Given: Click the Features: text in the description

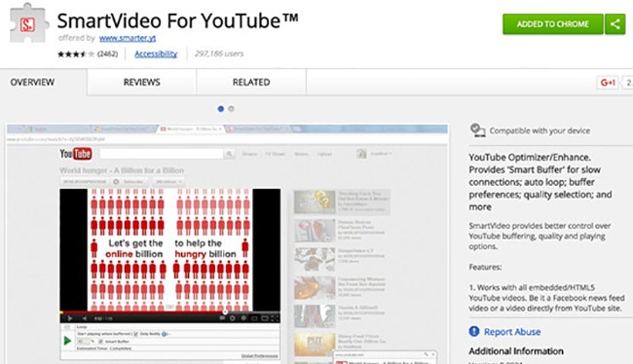Looking at the screenshot, I should point(485,267).
